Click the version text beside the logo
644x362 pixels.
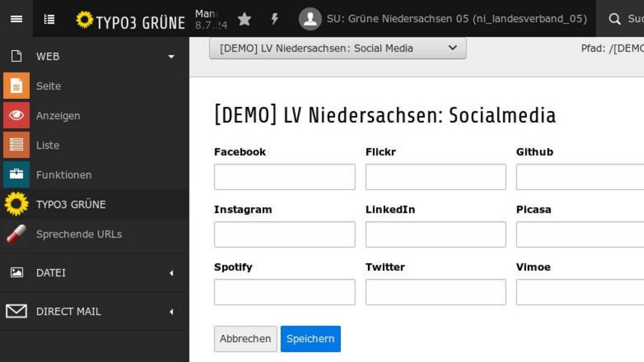coord(211,19)
